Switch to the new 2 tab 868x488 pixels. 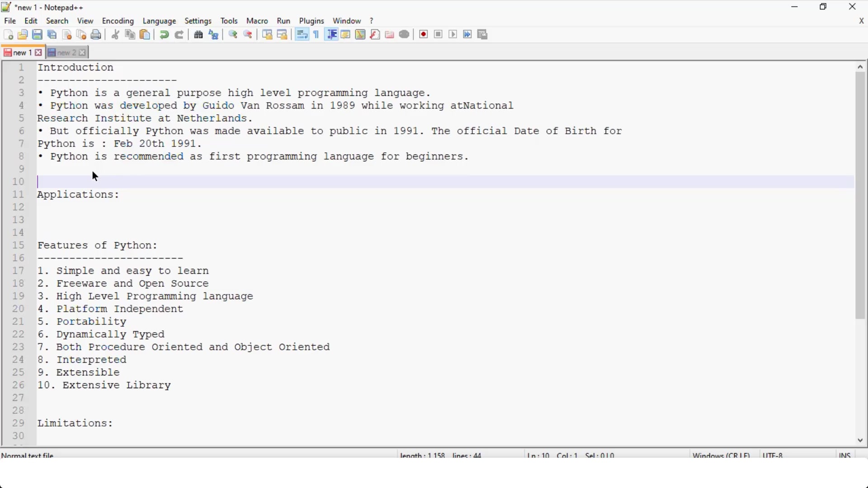(x=66, y=52)
